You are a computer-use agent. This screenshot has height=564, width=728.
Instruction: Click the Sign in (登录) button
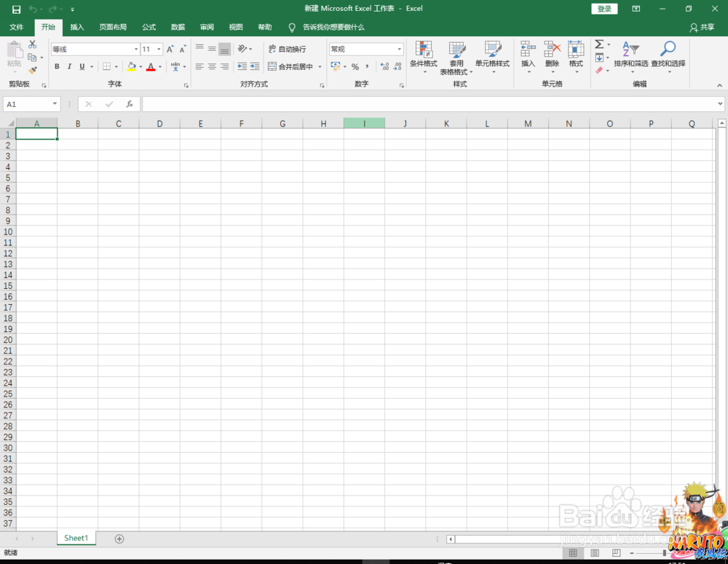604,9
